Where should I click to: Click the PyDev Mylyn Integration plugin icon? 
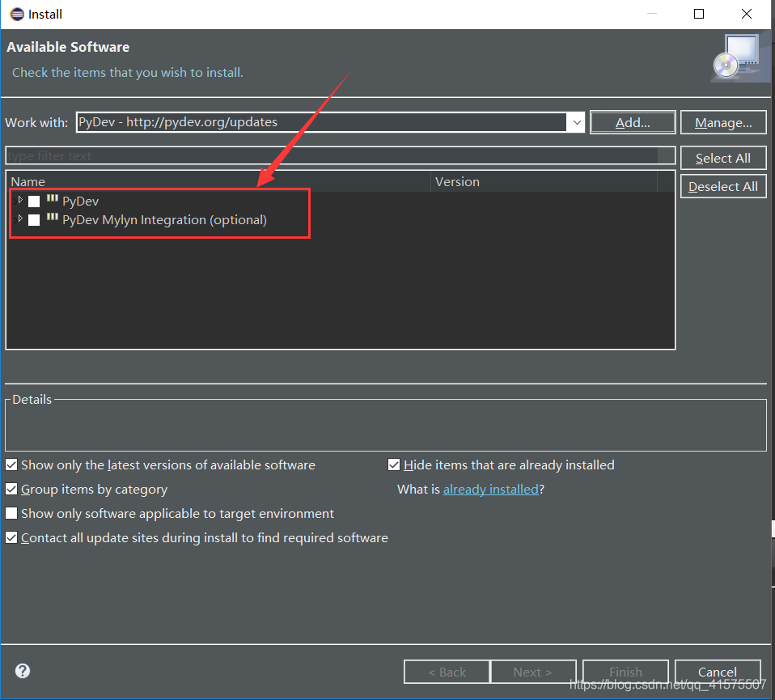(x=53, y=219)
